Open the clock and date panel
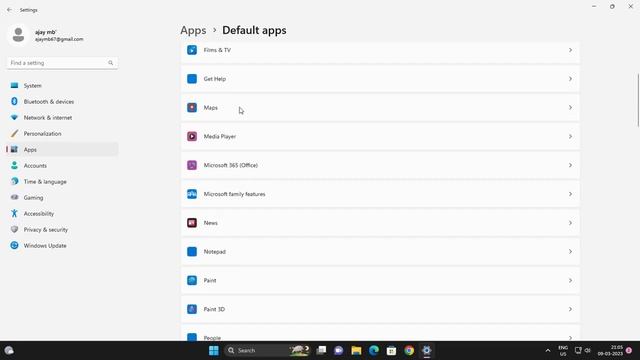This screenshot has width=640, height=360. pos(611,351)
